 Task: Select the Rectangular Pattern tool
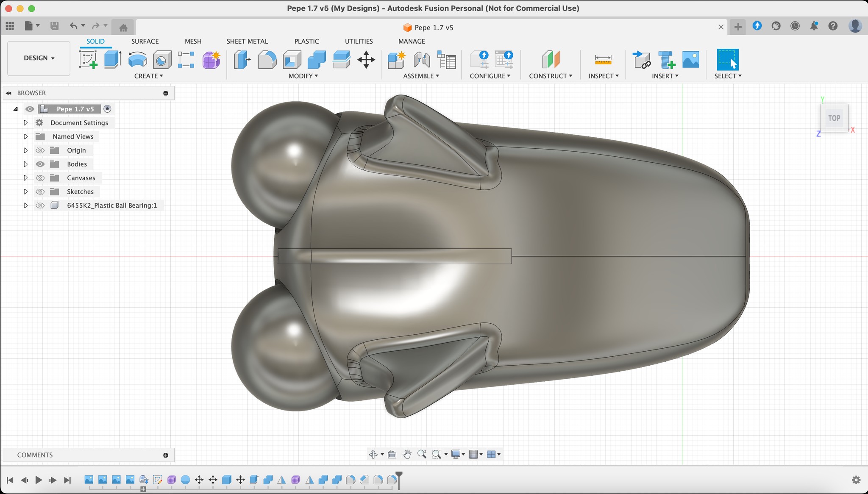186,59
